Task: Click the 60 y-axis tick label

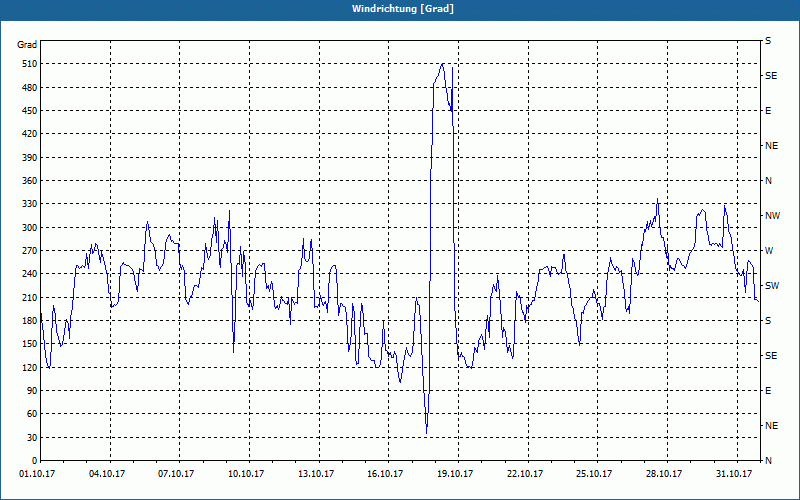Action: [32, 414]
